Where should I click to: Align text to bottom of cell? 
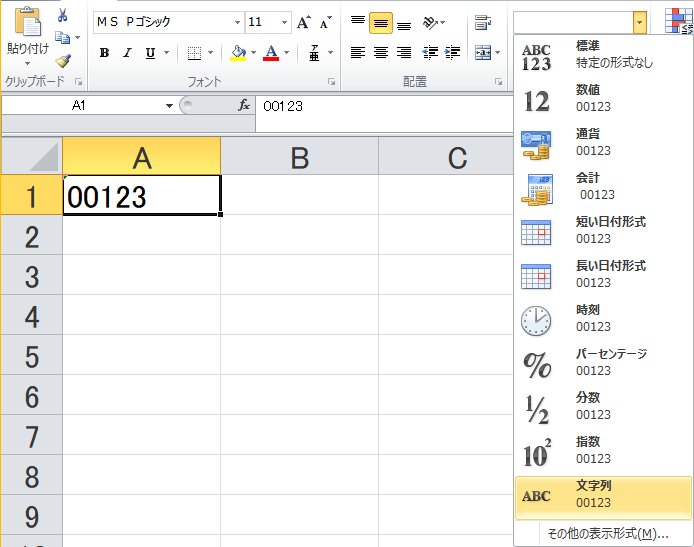point(404,24)
